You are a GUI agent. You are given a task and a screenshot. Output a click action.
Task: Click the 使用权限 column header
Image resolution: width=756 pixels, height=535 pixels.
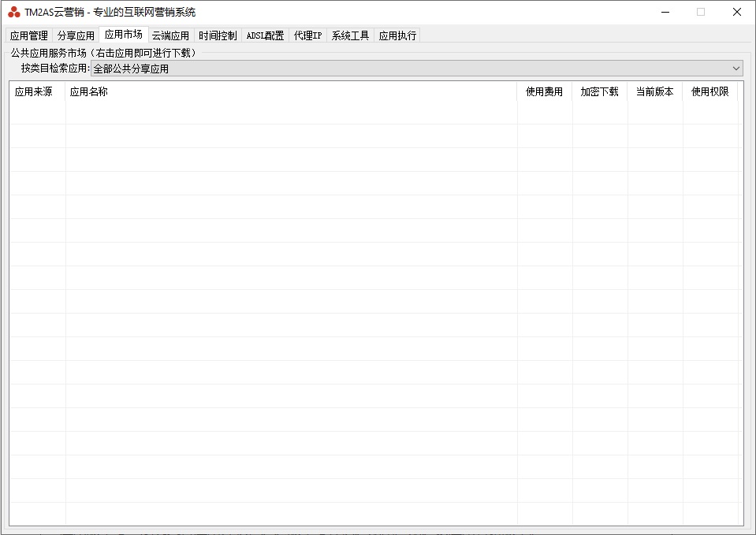710,91
